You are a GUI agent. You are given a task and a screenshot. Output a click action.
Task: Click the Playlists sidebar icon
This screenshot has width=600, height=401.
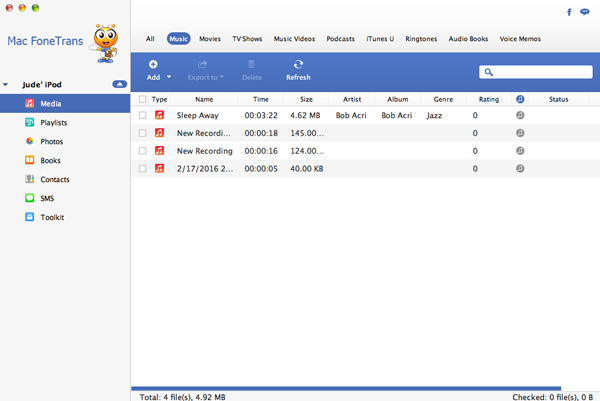[29, 122]
